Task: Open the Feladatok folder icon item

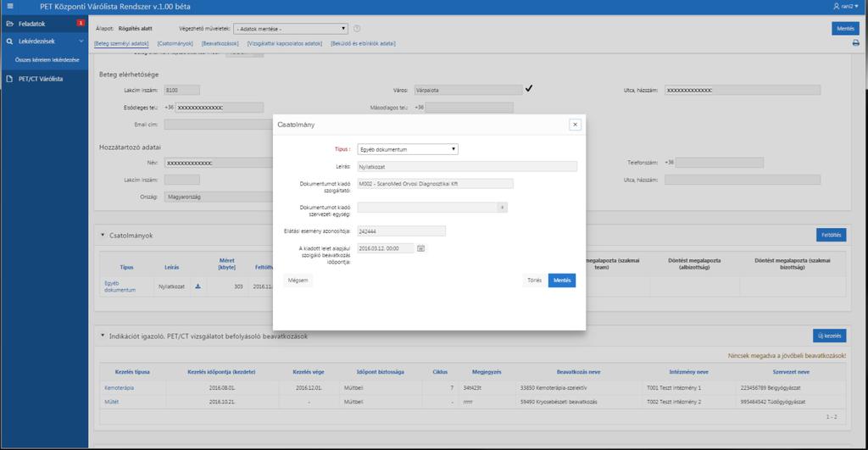Action: tap(9, 24)
